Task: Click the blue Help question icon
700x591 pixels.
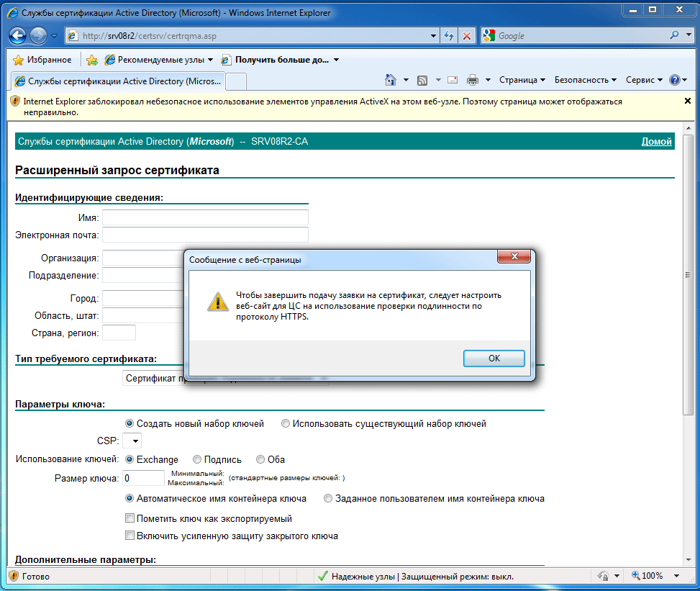Action: tap(674, 80)
